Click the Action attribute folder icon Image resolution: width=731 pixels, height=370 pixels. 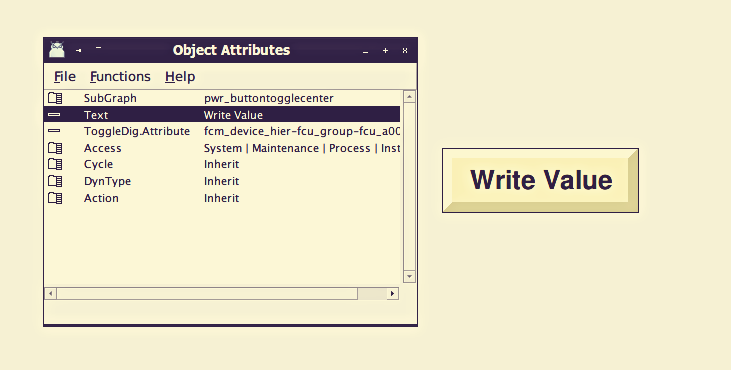tap(55, 198)
